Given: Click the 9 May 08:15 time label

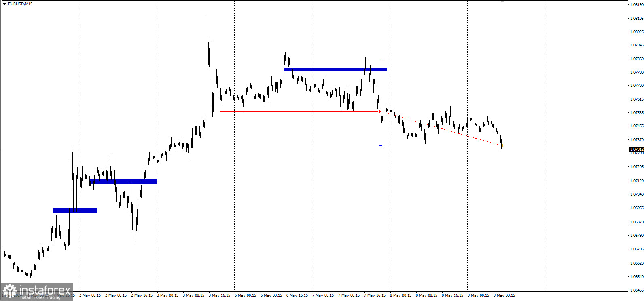Looking at the screenshot, I should 504,295.
